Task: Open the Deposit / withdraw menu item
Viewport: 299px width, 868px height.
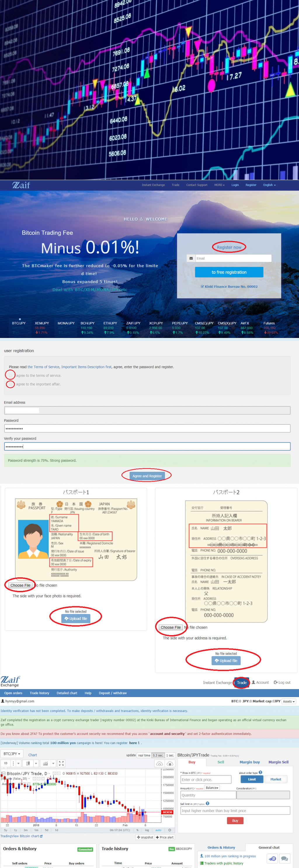Action: tap(113, 693)
